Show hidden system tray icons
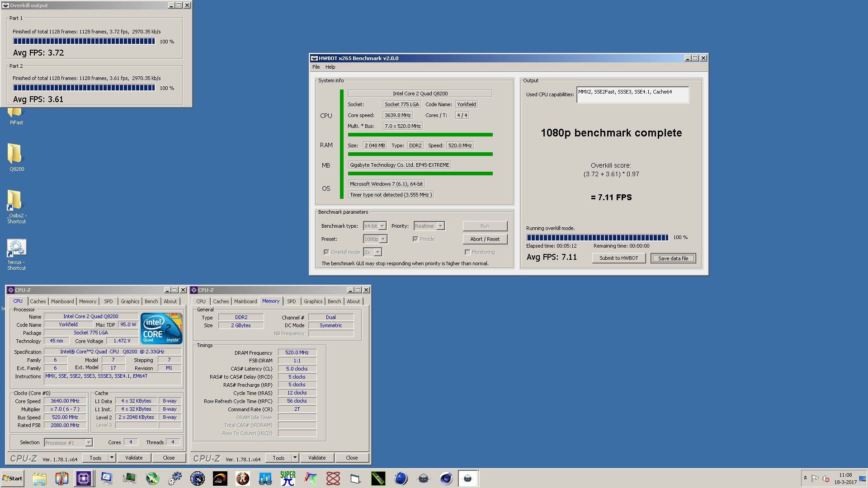The height and width of the screenshot is (488, 868). (x=805, y=478)
